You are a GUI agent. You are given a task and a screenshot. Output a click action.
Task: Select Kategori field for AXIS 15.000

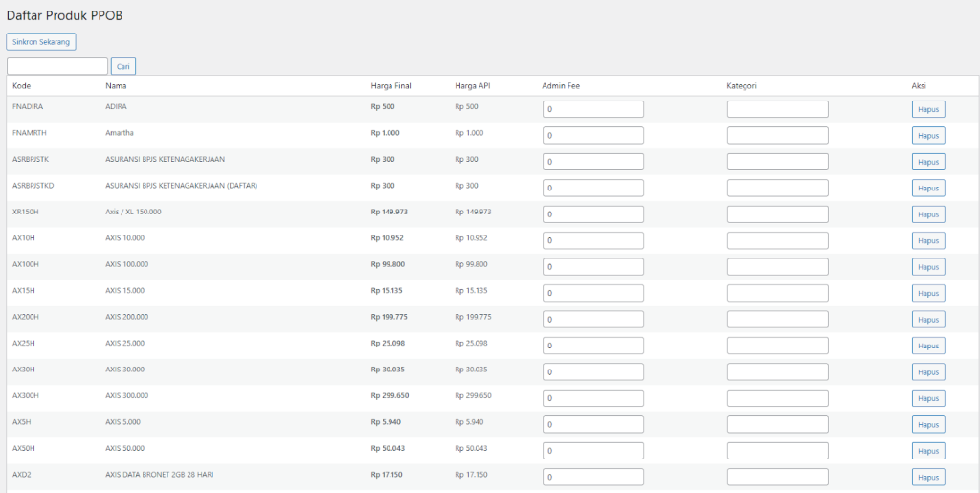click(x=777, y=293)
